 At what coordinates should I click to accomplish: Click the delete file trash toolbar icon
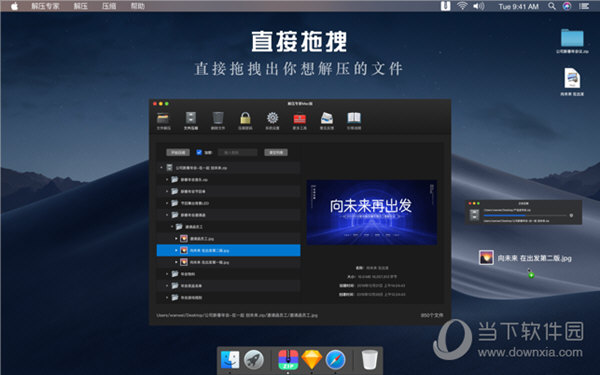click(218, 118)
